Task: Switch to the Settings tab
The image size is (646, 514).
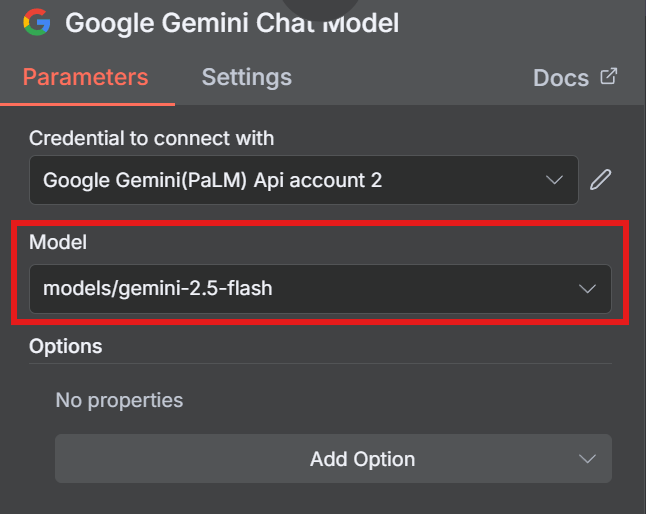Action: (x=246, y=77)
